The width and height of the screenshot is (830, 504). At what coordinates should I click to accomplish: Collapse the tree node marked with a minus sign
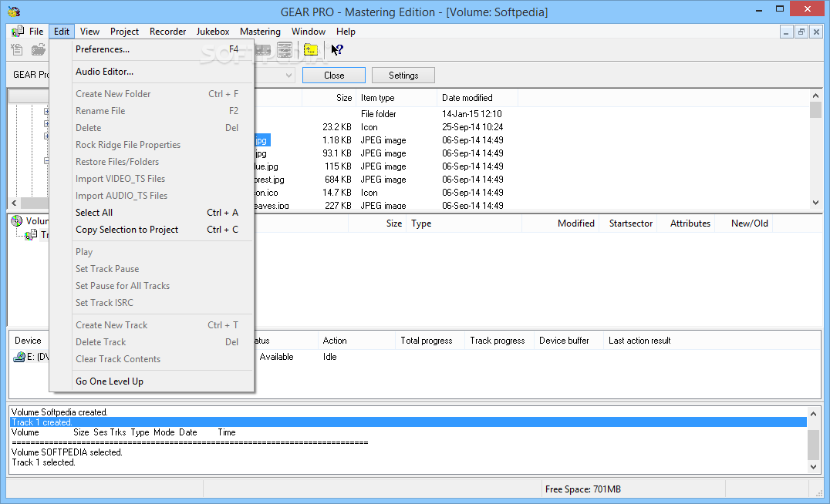[x=46, y=161]
